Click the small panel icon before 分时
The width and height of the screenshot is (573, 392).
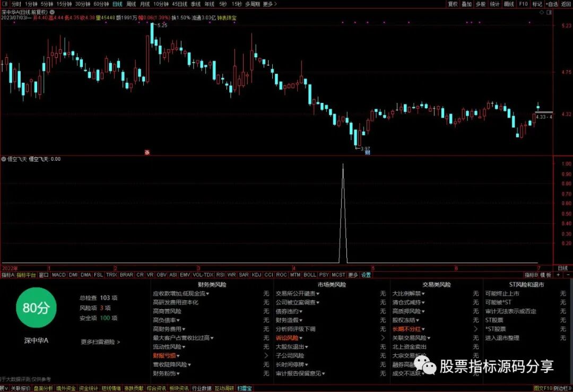click(4, 4)
